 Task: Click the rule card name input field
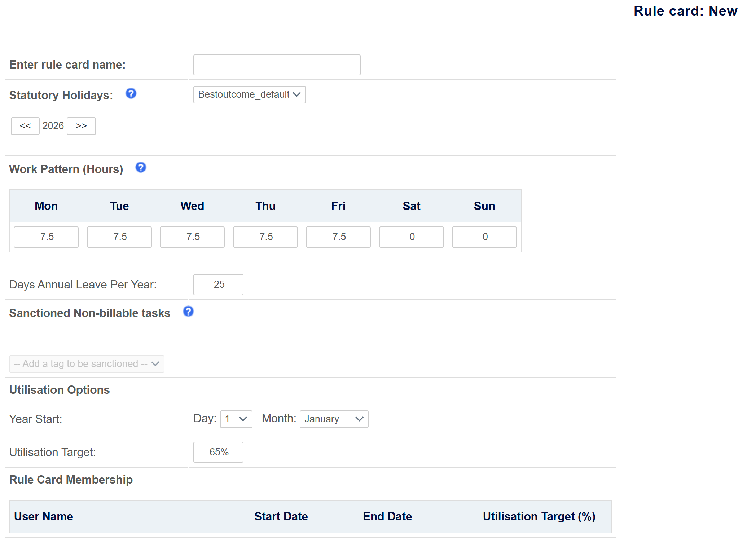pyautogui.click(x=277, y=65)
